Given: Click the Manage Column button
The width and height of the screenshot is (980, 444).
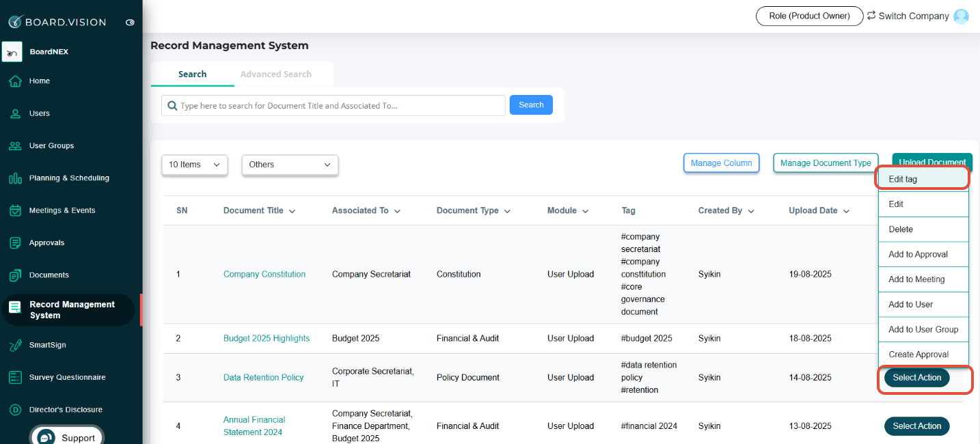Looking at the screenshot, I should [x=721, y=163].
